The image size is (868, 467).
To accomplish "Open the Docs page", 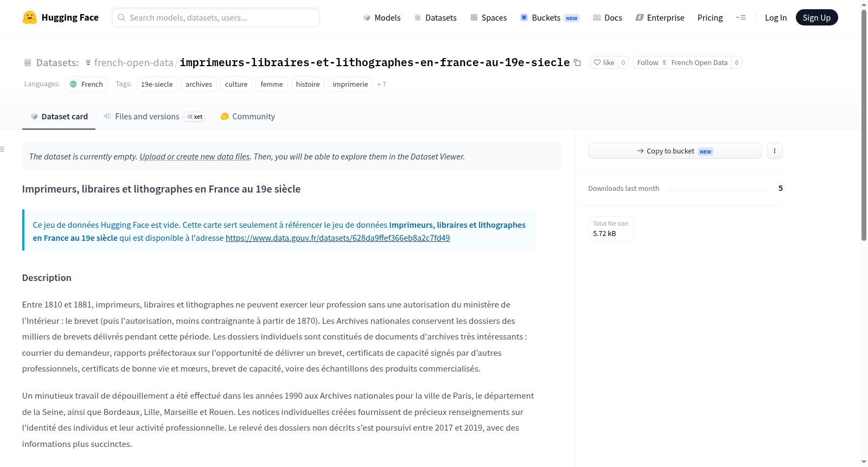I will coord(608,18).
